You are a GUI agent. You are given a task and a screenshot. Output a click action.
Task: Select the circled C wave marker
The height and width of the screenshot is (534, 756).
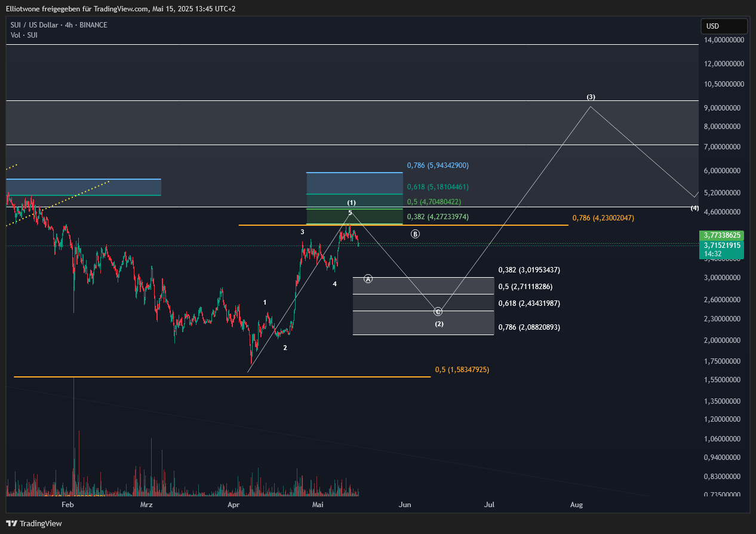438,312
